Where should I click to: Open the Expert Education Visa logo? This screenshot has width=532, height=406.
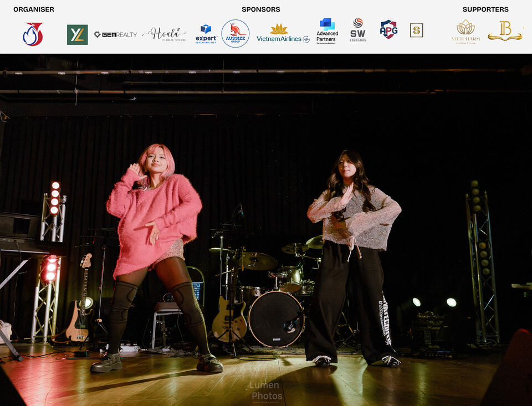(x=206, y=34)
